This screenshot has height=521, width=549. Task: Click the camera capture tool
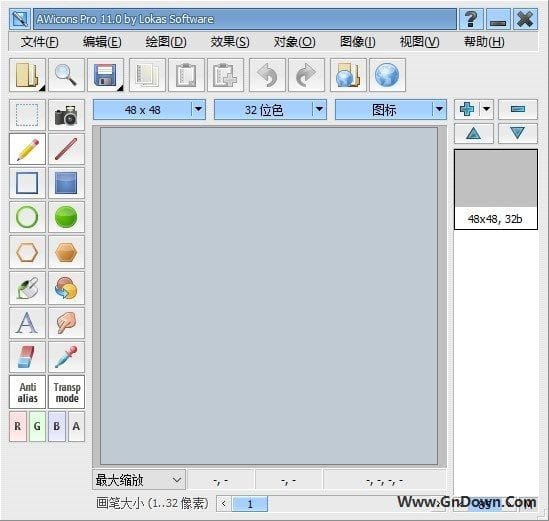pyautogui.click(x=66, y=115)
